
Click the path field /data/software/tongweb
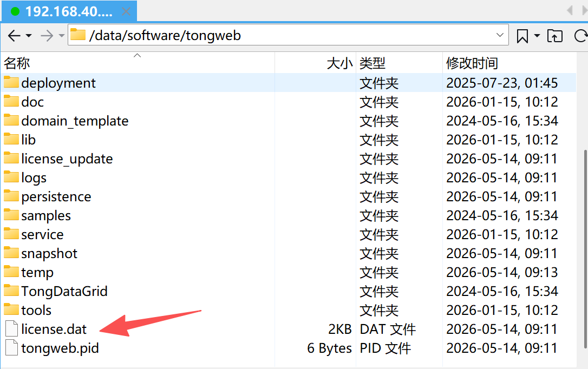[288, 35]
